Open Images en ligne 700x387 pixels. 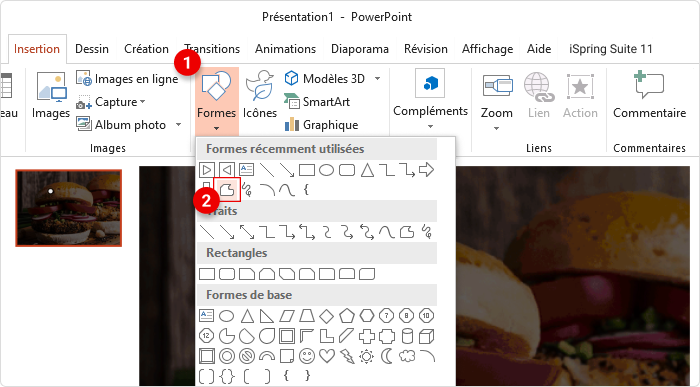tap(127, 79)
